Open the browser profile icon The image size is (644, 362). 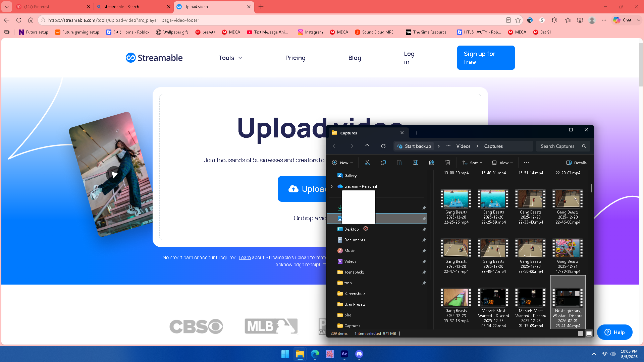(592, 20)
